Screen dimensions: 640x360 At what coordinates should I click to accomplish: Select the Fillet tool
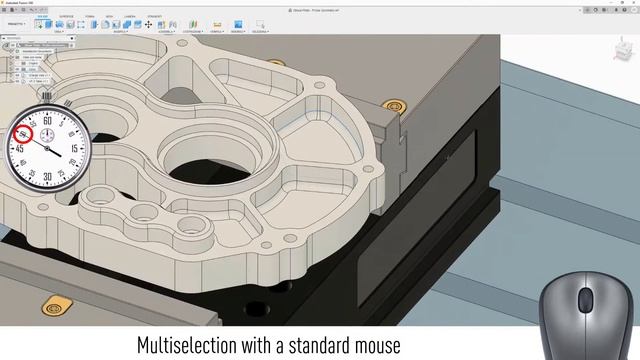click(105, 24)
